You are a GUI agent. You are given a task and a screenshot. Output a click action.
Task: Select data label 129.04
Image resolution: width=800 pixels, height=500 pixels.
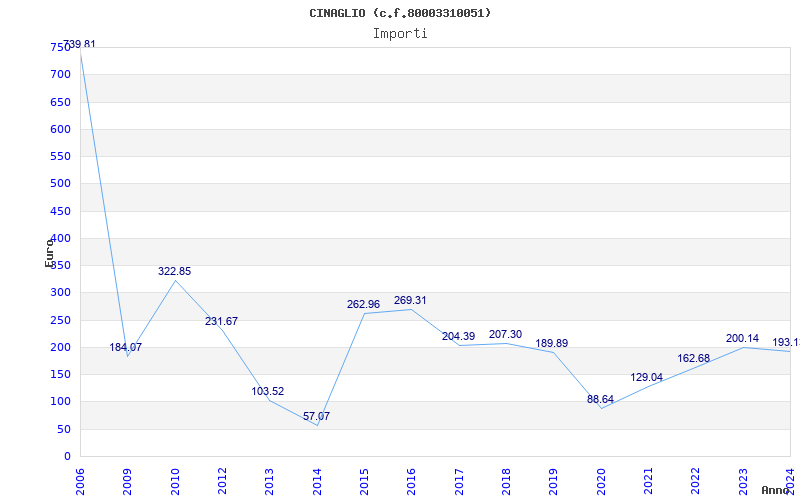click(646, 378)
